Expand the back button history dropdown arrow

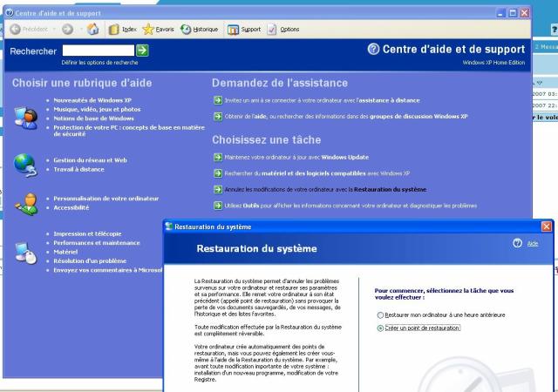coord(54,29)
